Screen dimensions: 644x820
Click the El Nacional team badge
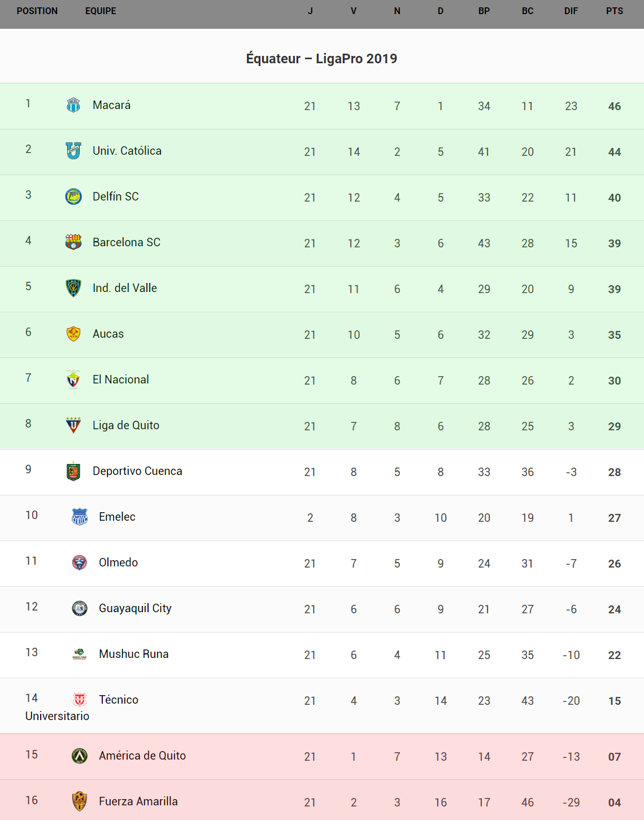point(73,380)
